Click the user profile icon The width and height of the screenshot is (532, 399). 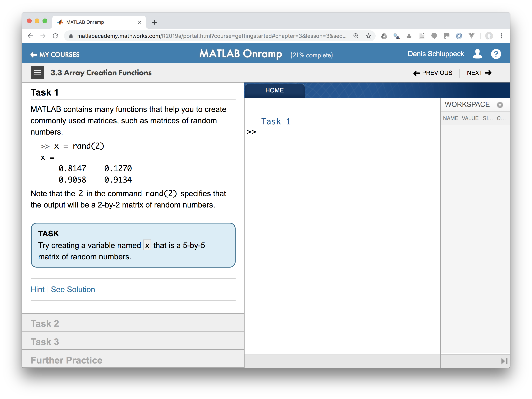click(x=478, y=54)
